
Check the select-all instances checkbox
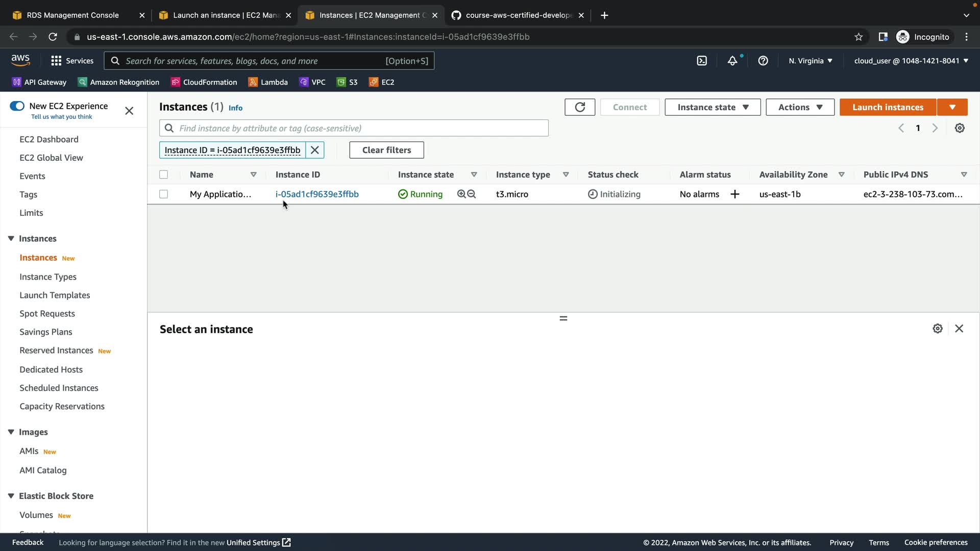click(x=163, y=174)
